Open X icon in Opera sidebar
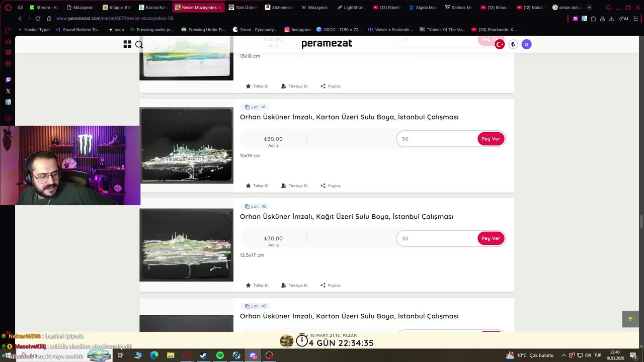644x362 pixels. [8, 91]
